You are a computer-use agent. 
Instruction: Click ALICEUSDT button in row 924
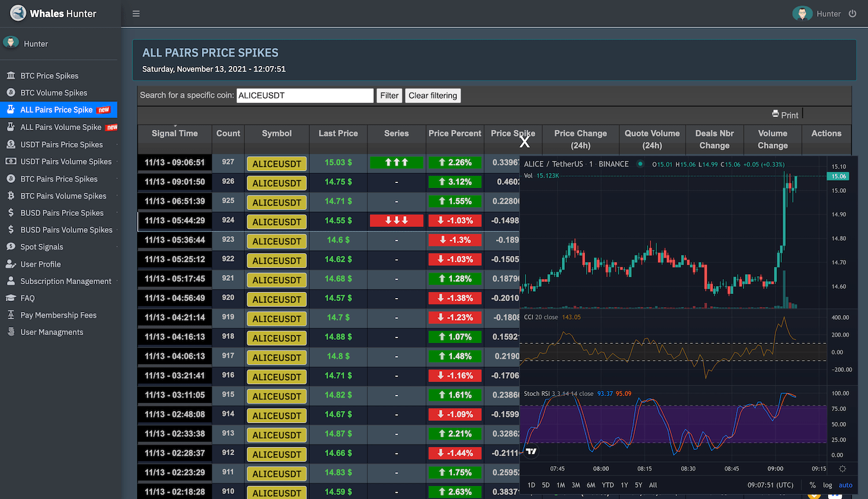[277, 222]
